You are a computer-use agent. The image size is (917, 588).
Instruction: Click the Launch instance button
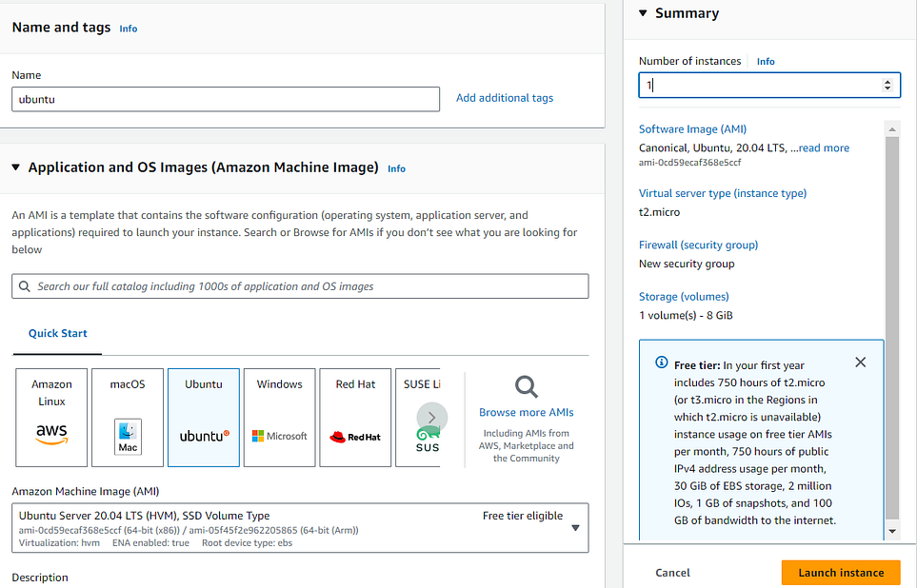tap(841, 573)
